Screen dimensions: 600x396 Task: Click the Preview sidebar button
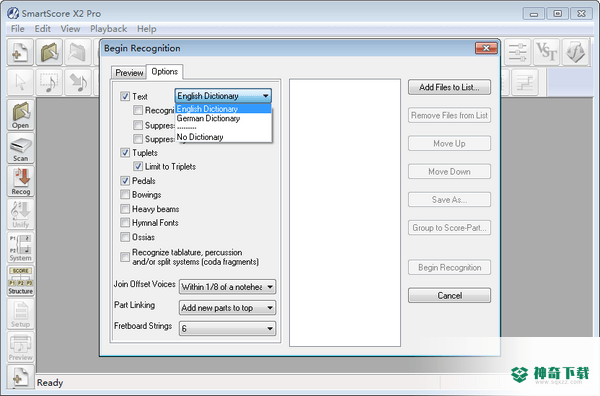tap(20, 347)
